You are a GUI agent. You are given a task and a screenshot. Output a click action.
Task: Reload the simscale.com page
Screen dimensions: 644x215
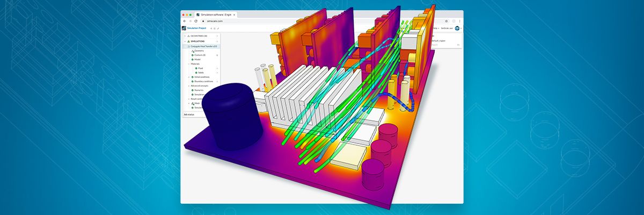196,21
